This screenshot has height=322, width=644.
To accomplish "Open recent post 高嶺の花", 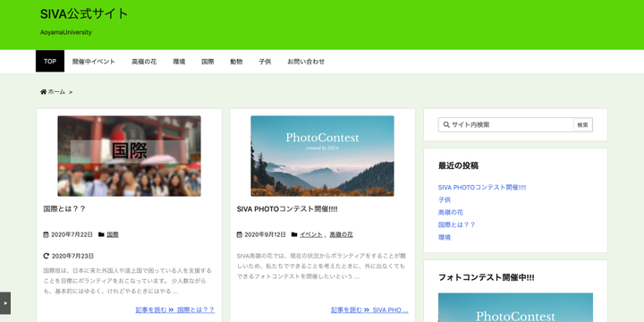I will pyautogui.click(x=451, y=212).
